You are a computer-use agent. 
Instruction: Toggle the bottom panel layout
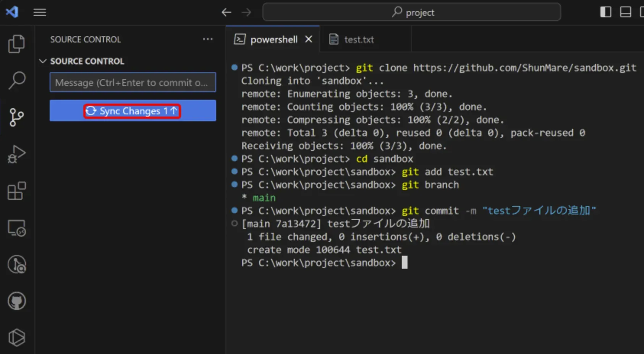tap(625, 12)
